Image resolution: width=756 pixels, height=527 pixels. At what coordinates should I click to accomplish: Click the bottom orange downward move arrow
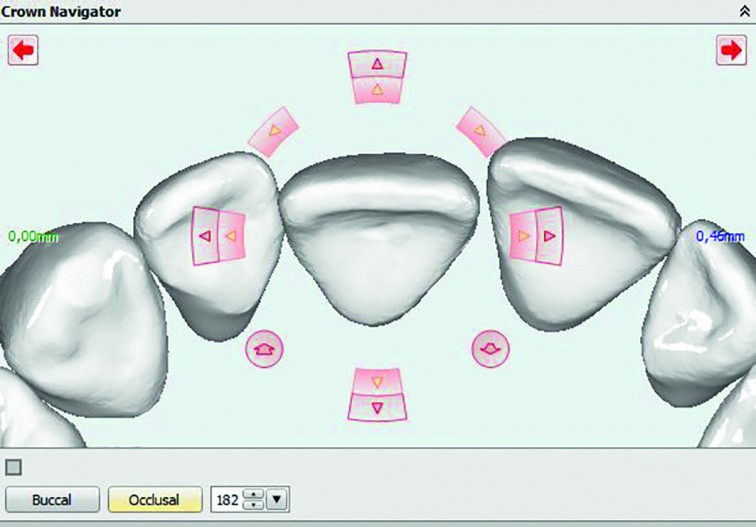click(378, 381)
